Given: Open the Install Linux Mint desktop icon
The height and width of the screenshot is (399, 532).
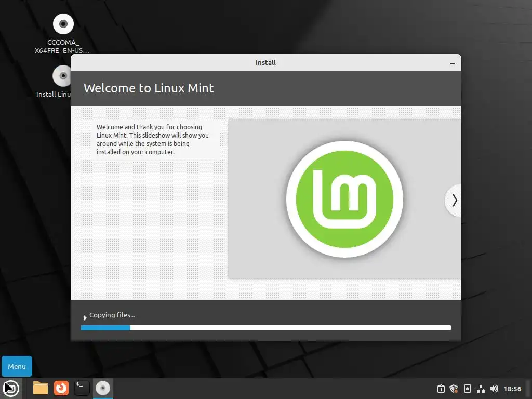Looking at the screenshot, I should pyautogui.click(x=61, y=76).
